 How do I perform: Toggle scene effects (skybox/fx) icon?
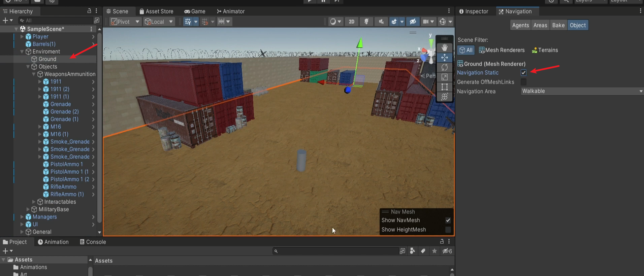click(x=394, y=22)
